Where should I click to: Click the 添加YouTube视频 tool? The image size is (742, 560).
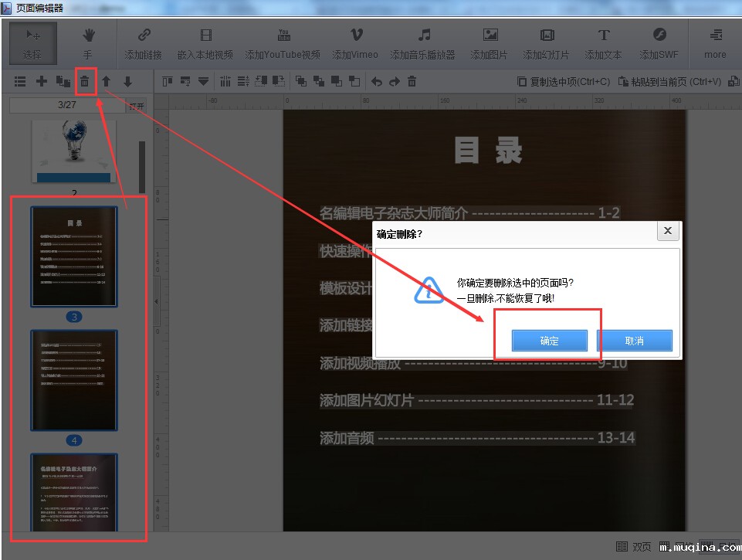pos(283,43)
